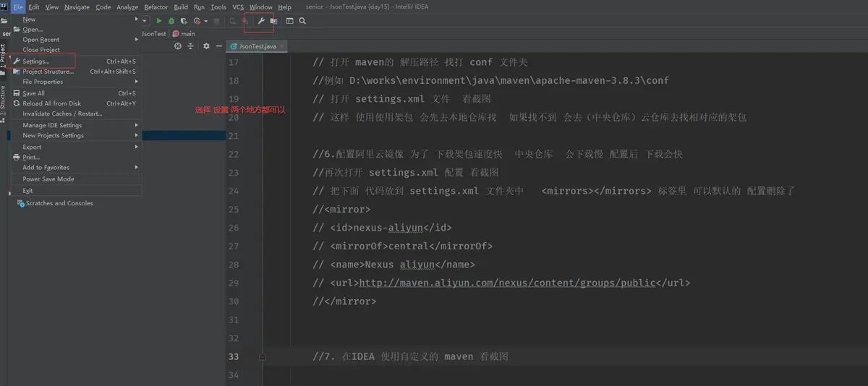Viewport: 868px width, 386px height.
Task: Open the Navigate menu
Action: tap(77, 7)
